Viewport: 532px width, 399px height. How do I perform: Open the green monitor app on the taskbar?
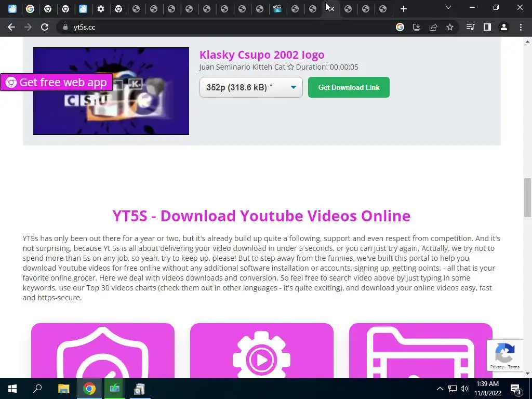pos(114,389)
